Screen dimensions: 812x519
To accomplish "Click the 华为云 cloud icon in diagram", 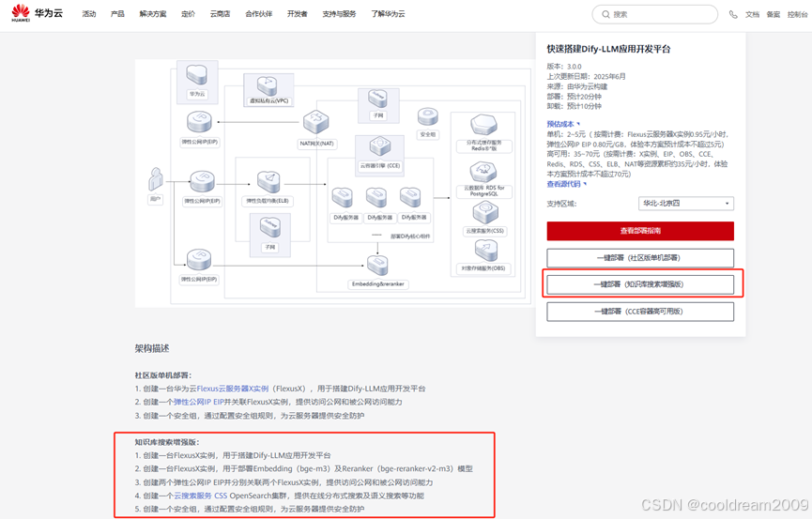I will pyautogui.click(x=197, y=74).
